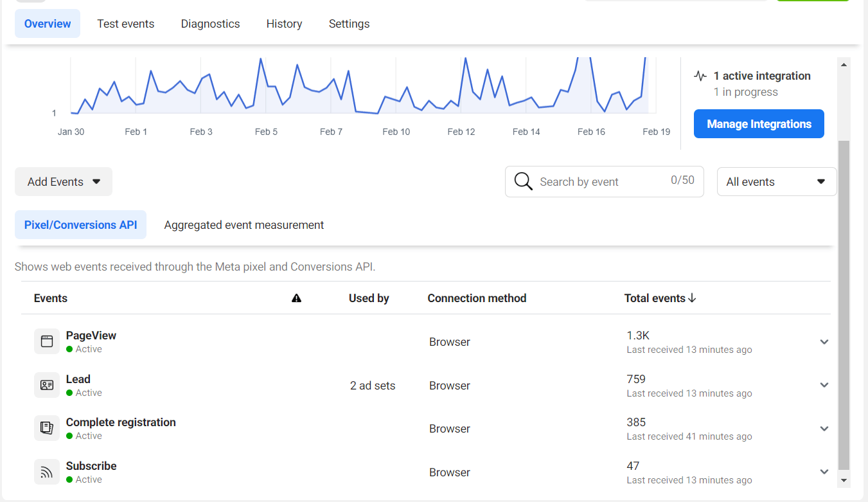Expand the Subscribe event row

(824, 472)
